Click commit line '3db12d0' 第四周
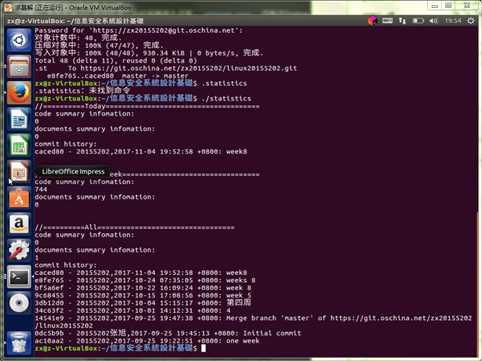The image size is (482, 361). tap(143, 303)
